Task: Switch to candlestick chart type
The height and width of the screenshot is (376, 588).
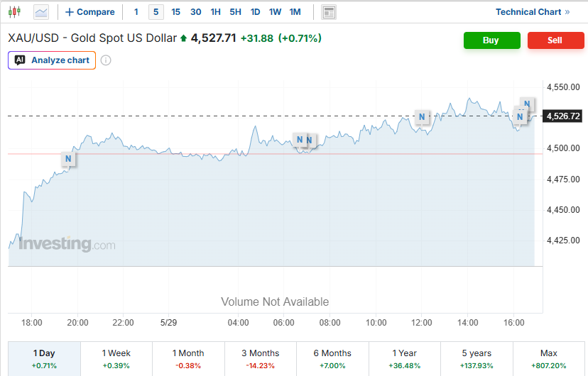Action: [x=14, y=12]
